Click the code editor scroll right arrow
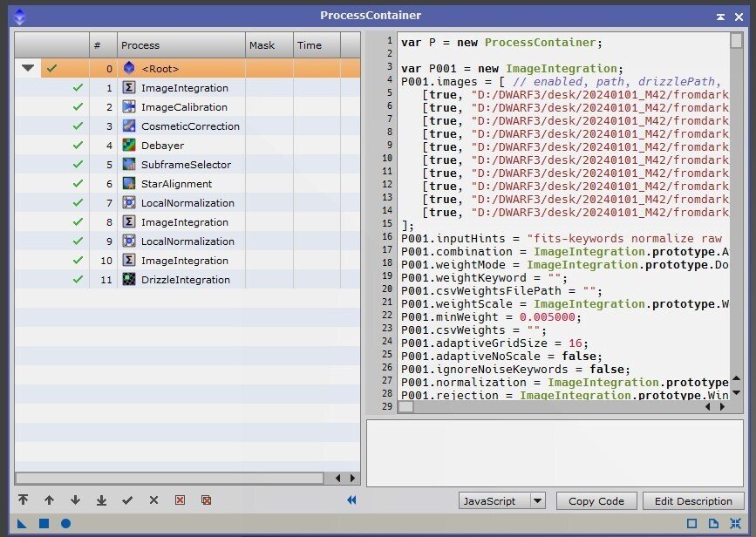 (x=722, y=407)
